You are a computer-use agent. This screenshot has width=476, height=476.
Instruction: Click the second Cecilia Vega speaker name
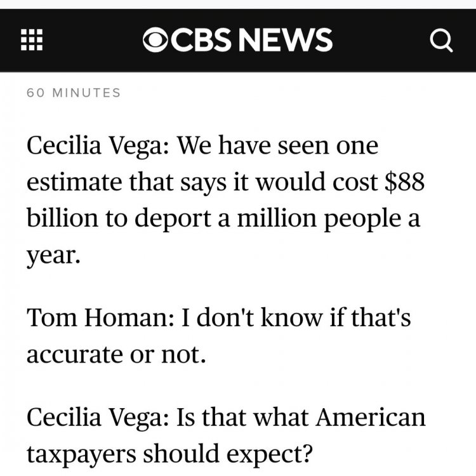pyautogui.click(x=96, y=419)
